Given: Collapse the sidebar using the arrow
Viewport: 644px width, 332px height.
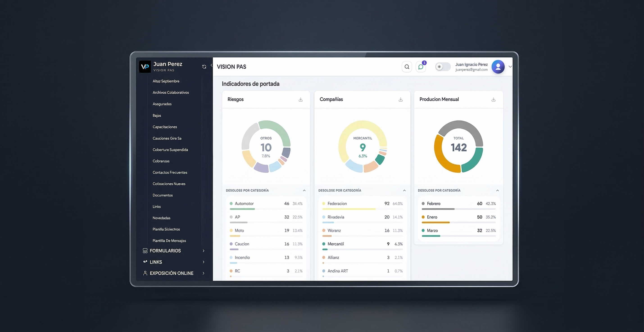Looking at the screenshot, I should click(x=211, y=65).
